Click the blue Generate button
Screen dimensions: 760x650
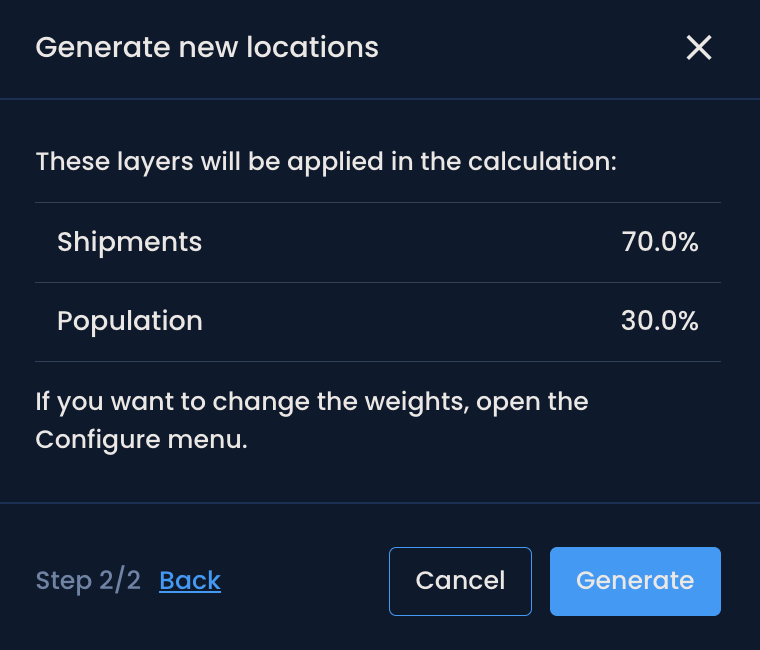[x=635, y=581]
